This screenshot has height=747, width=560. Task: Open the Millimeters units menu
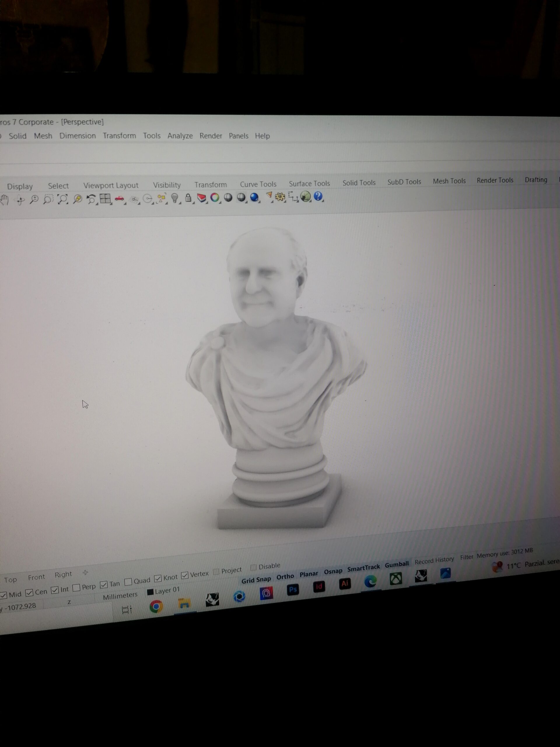pos(120,596)
